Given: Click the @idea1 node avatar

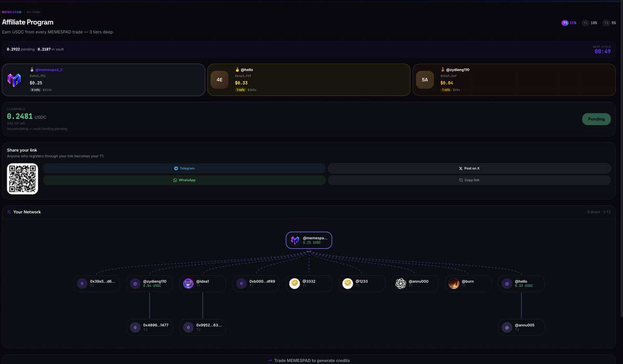Looking at the screenshot, I should click(x=188, y=284).
